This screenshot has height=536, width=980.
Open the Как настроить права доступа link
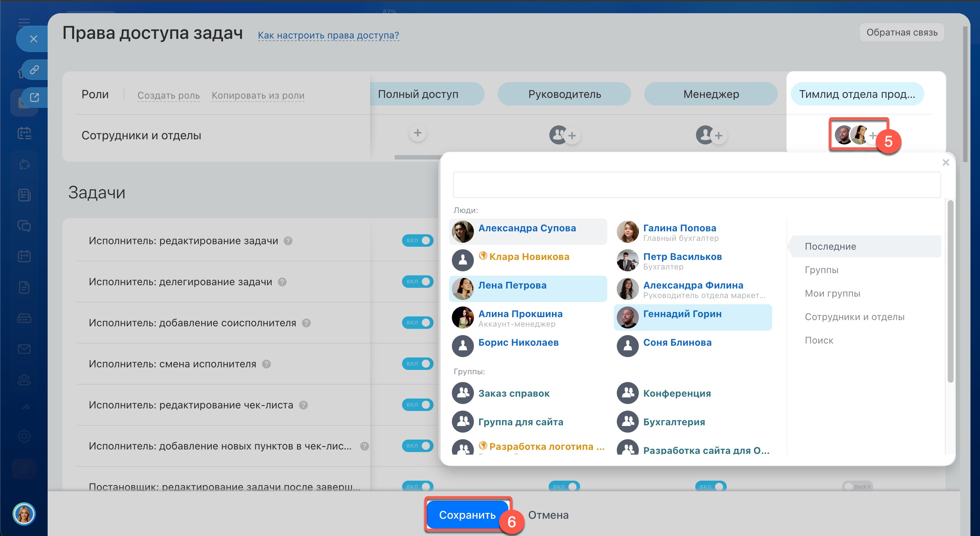328,35
